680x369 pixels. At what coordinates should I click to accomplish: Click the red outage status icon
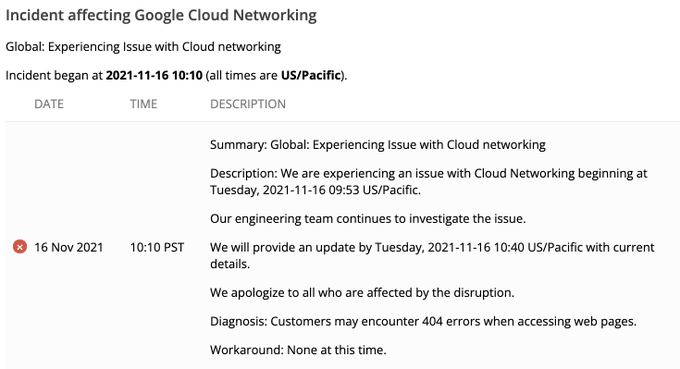(20, 247)
